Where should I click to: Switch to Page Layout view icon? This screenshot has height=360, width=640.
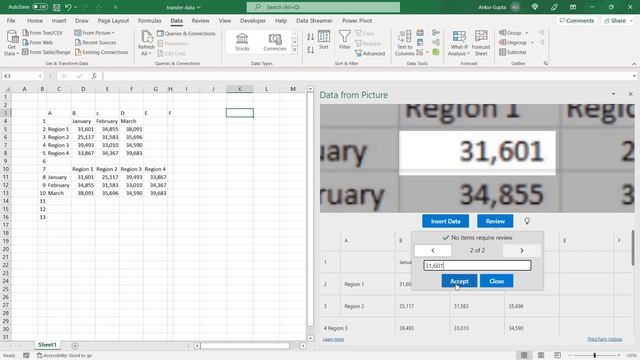coord(540,355)
